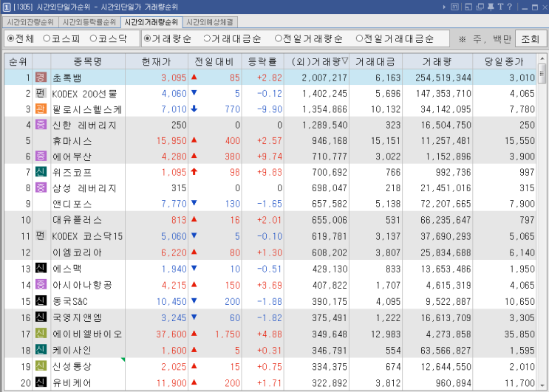Click the 경 badge next to 초록뱀
Image resolution: width=549 pixels, height=392 pixels.
tap(41, 77)
